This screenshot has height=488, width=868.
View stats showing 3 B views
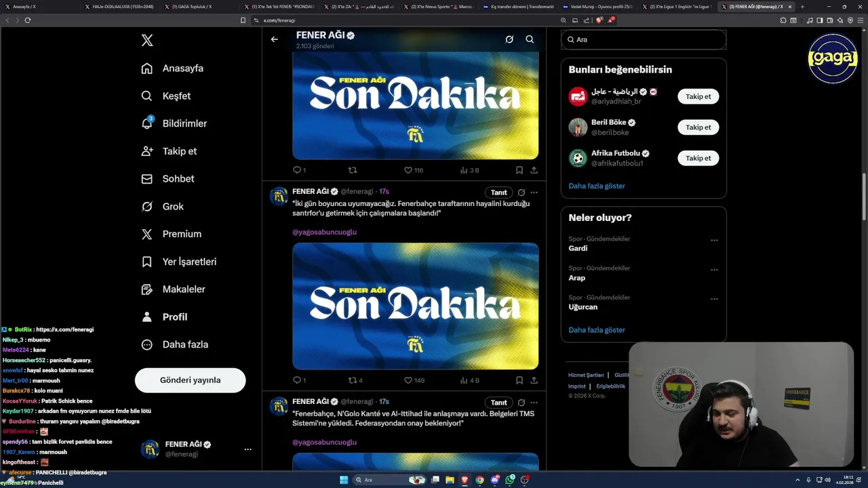(469, 170)
